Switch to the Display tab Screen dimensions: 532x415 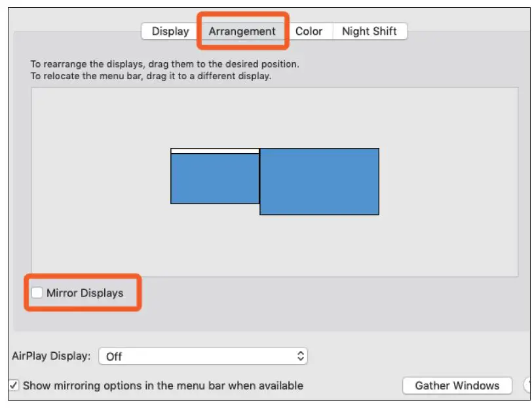point(170,31)
